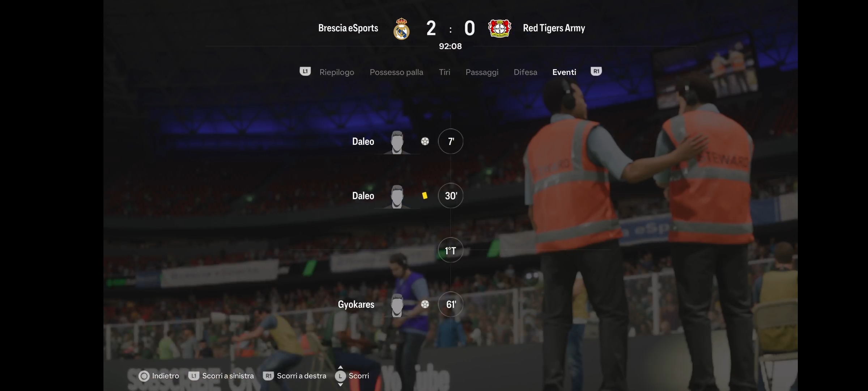The width and height of the screenshot is (868, 391).
Task: Click the L1 shoulder button icon near Riepilogo
Action: pyautogui.click(x=305, y=71)
